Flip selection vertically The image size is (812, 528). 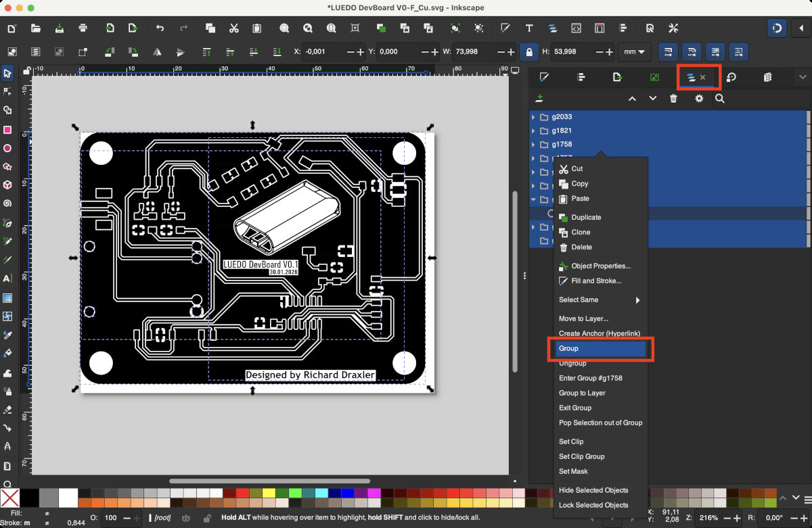point(180,51)
